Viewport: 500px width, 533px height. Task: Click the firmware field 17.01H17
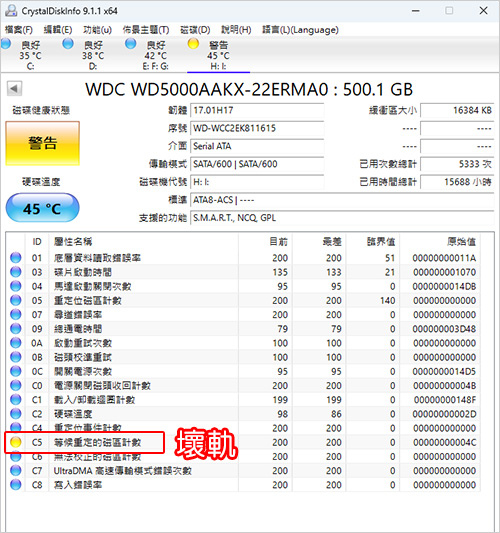pyautogui.click(x=257, y=110)
